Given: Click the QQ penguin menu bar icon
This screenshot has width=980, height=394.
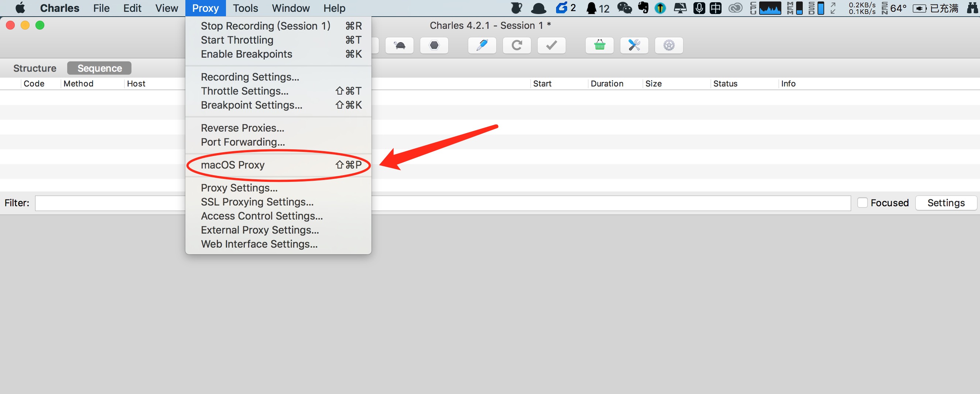Looking at the screenshot, I should coord(591,8).
